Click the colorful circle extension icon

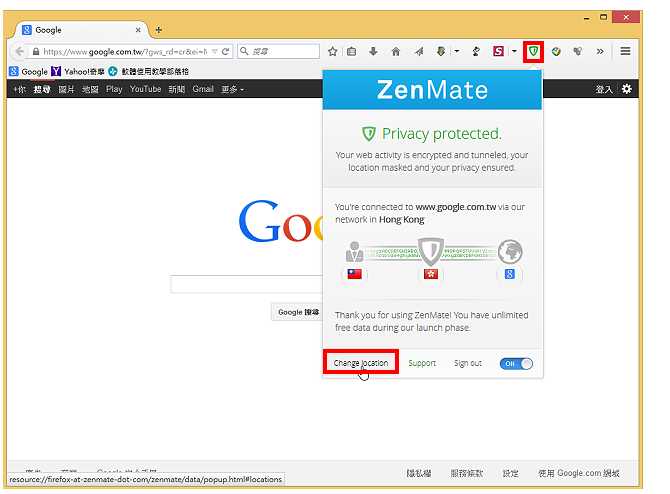coord(556,52)
